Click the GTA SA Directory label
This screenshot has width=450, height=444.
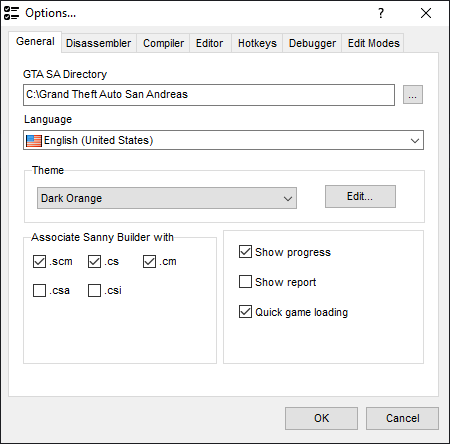(65, 74)
